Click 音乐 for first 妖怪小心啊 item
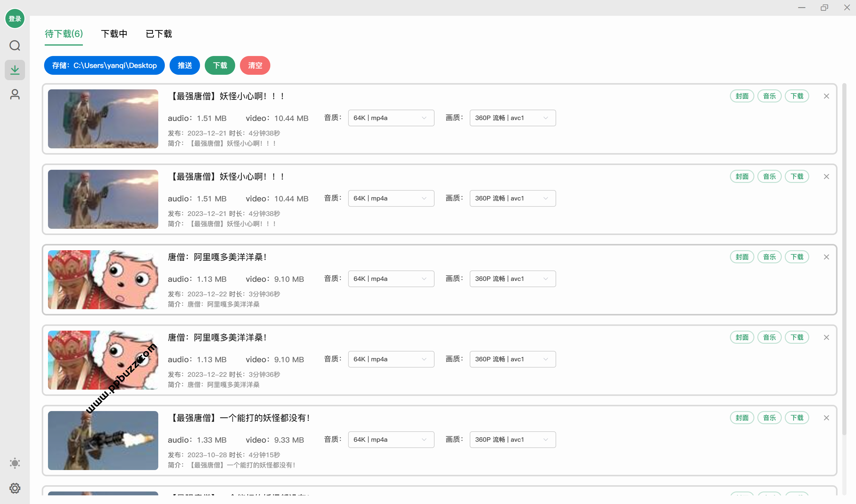Image resolution: width=856 pixels, height=504 pixels. [x=769, y=96]
